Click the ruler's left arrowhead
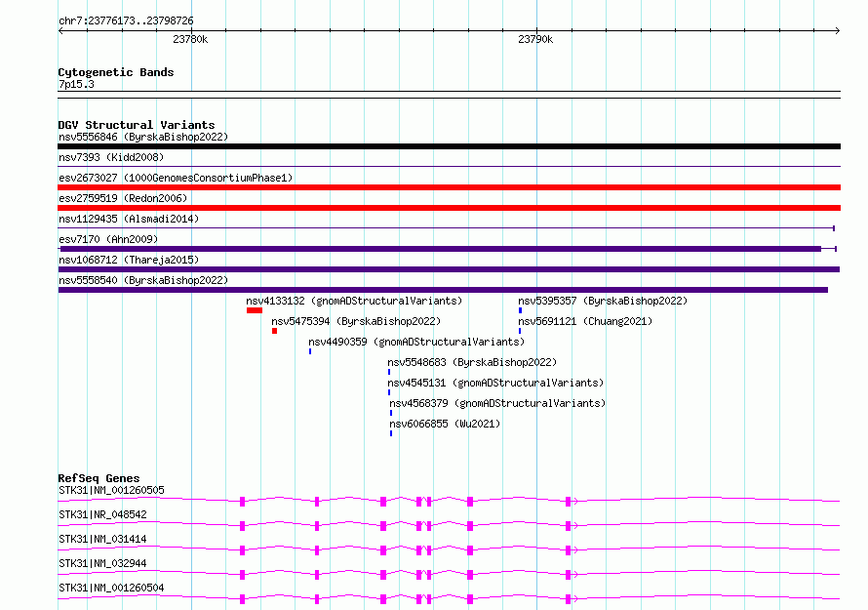Image resolution: width=868 pixels, height=610 pixels. click(60, 30)
